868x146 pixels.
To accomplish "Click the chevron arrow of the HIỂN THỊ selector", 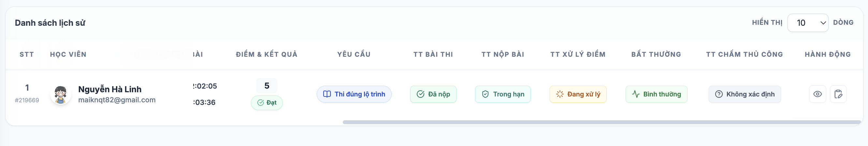I will click(823, 23).
